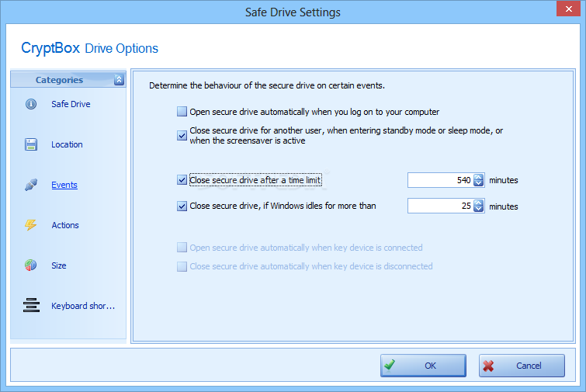
Task: Click the 'Close secure drive, if Windows idles' label
Action: (x=283, y=206)
